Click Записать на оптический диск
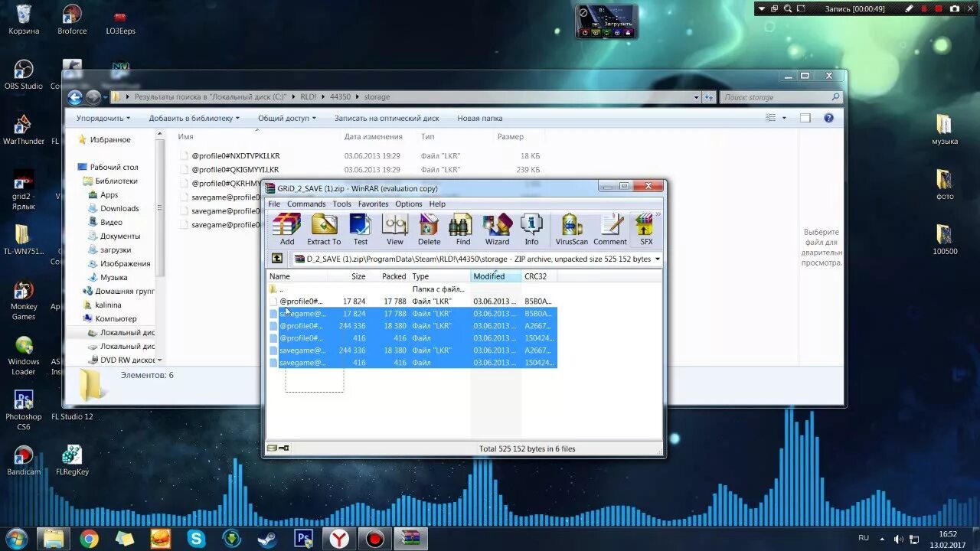The height and width of the screenshot is (551, 980). pos(387,119)
